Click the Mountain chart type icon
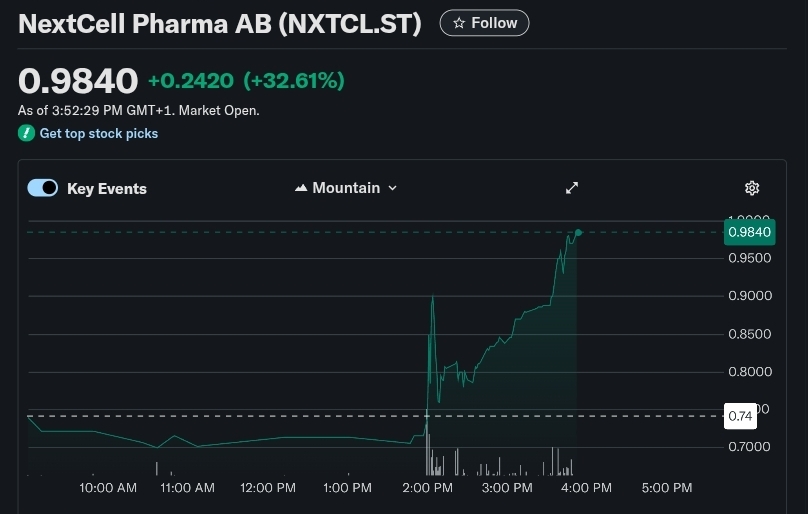 [301, 188]
